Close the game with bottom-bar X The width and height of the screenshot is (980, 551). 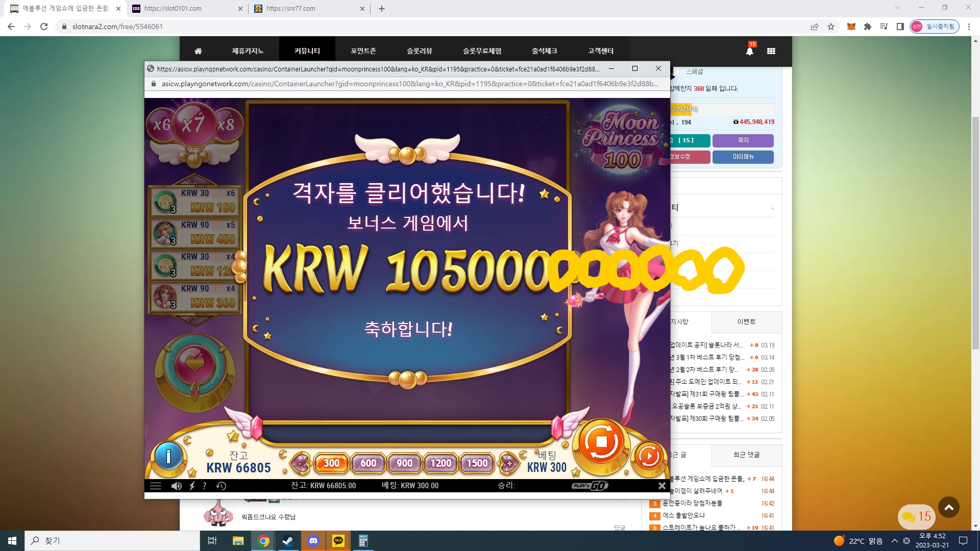[x=661, y=486]
